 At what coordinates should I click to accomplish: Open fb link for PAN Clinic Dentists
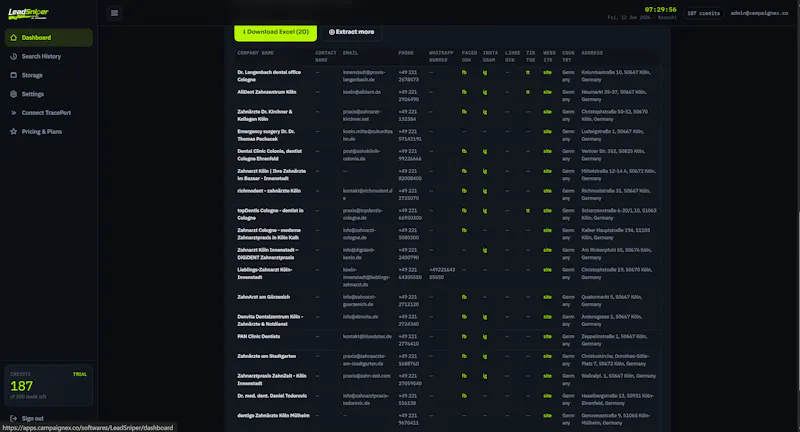click(464, 337)
